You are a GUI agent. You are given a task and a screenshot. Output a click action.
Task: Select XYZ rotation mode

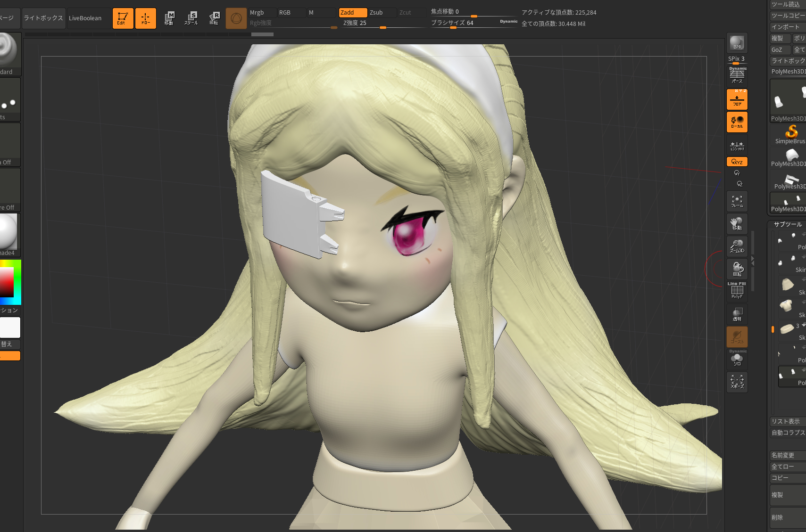737,162
